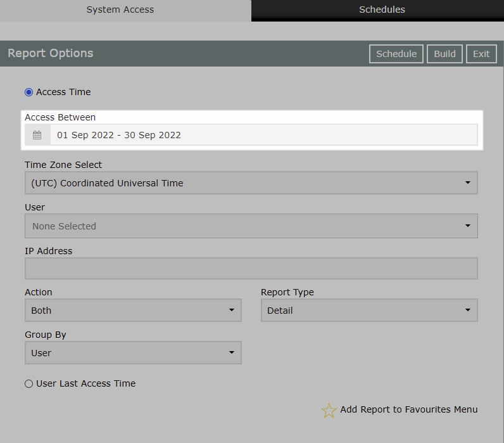Click the calendar icon beside Access Between
The height and width of the screenshot is (443, 504).
pyautogui.click(x=37, y=135)
